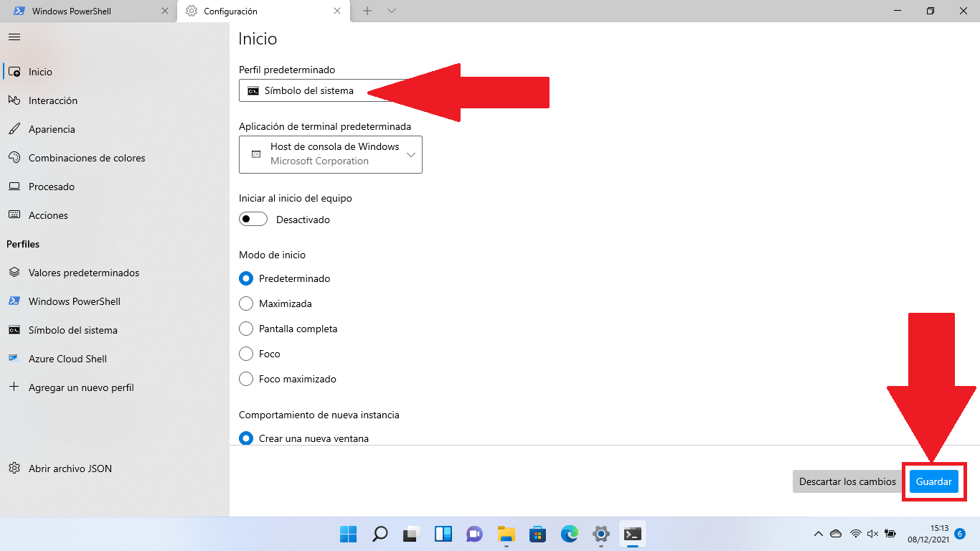Viewport: 980px width, 551px height.
Task: Click the Guardar button
Action: pyautogui.click(x=933, y=481)
